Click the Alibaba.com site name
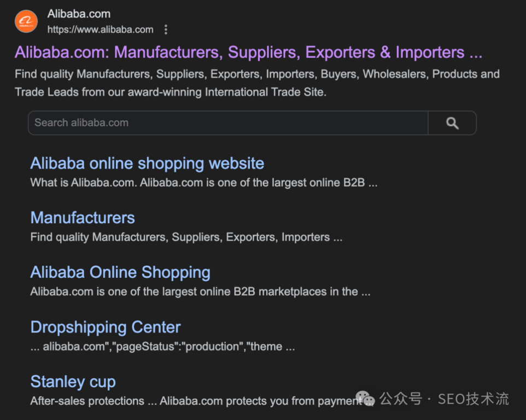Viewport: 526px width, 420px height. (79, 14)
